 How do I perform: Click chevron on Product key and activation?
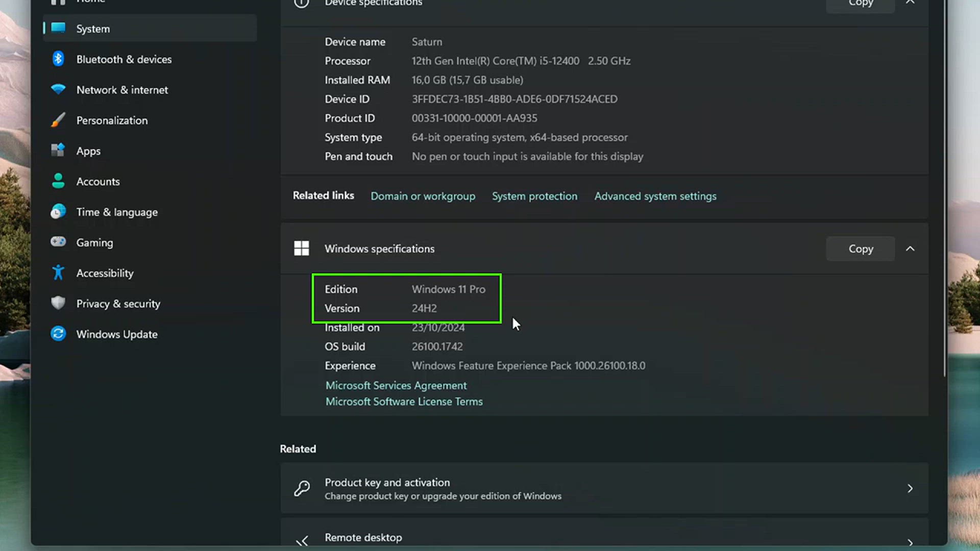pos(910,488)
